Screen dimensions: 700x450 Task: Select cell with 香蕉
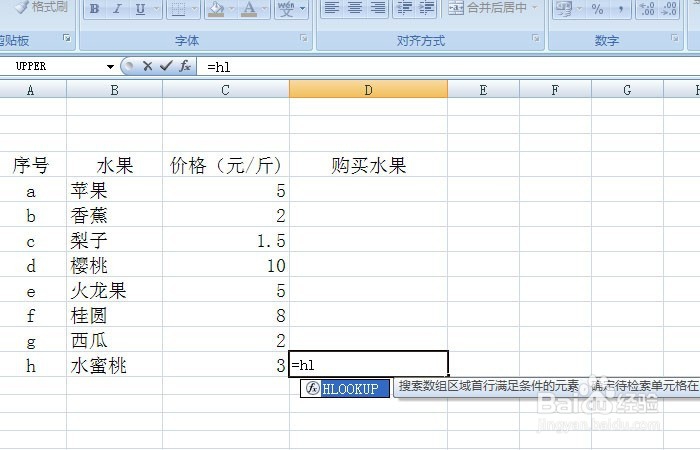(x=114, y=216)
